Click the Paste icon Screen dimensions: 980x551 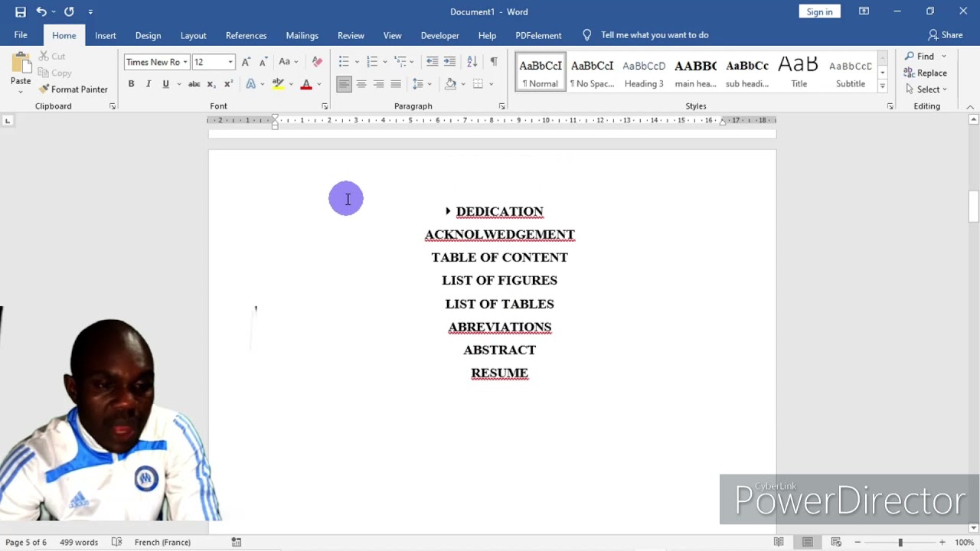21,64
